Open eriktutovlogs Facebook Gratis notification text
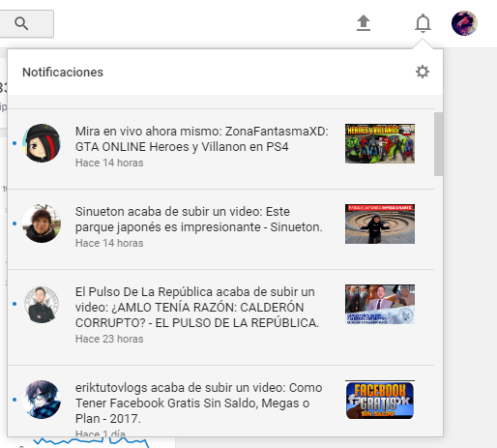497x448 pixels. click(198, 403)
